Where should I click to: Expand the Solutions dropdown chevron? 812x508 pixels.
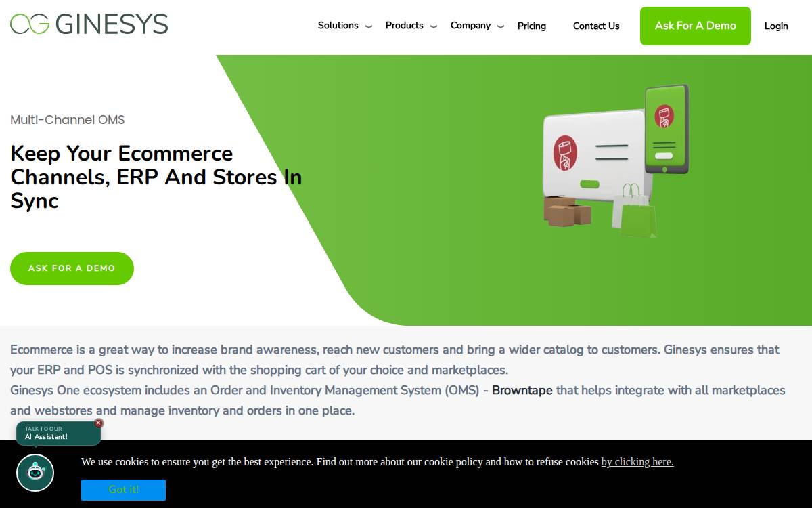(x=369, y=27)
